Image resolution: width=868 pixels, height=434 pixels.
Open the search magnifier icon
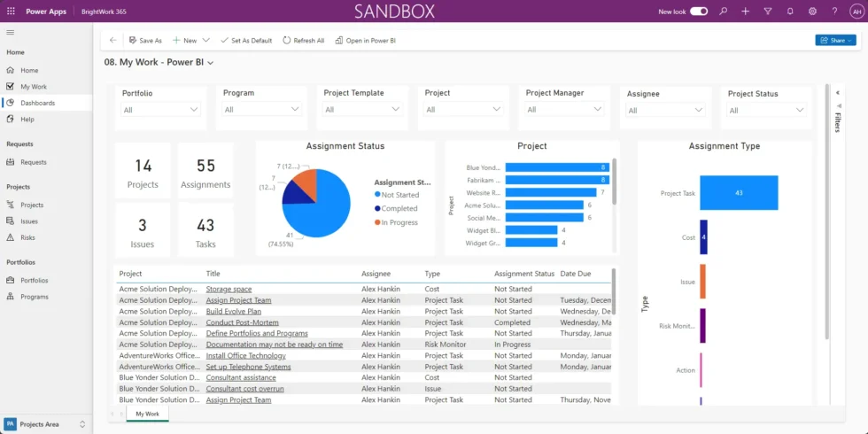click(x=724, y=12)
